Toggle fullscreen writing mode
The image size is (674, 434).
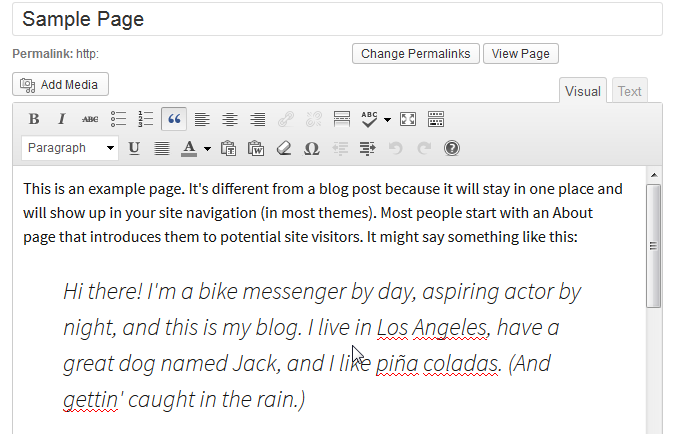(407, 119)
